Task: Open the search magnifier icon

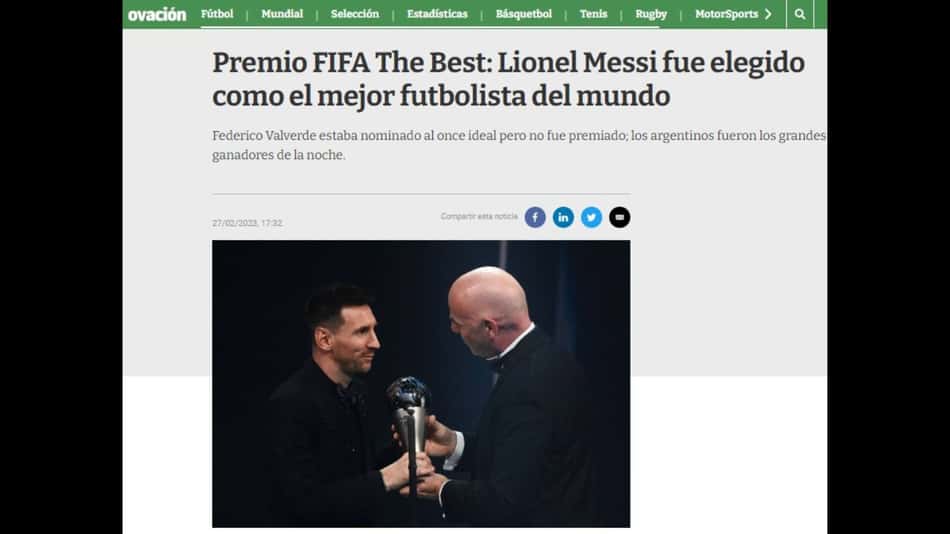Action: click(800, 14)
